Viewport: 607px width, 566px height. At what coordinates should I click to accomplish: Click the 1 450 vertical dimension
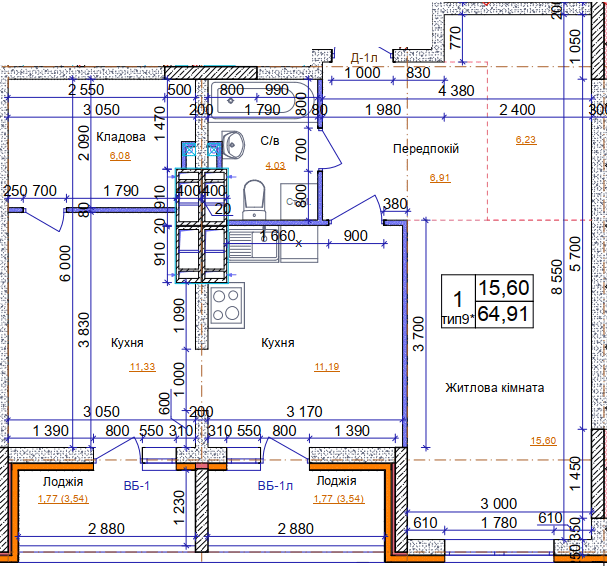(x=575, y=475)
